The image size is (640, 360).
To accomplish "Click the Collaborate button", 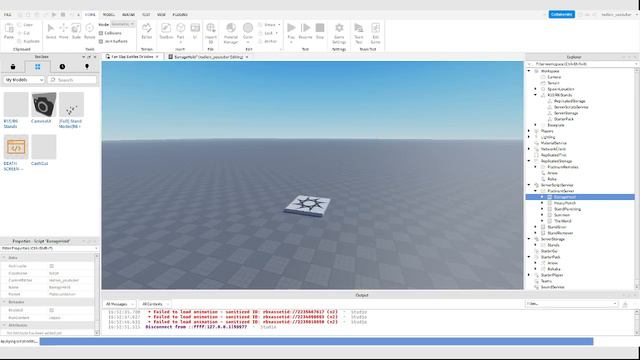I will click(562, 14).
